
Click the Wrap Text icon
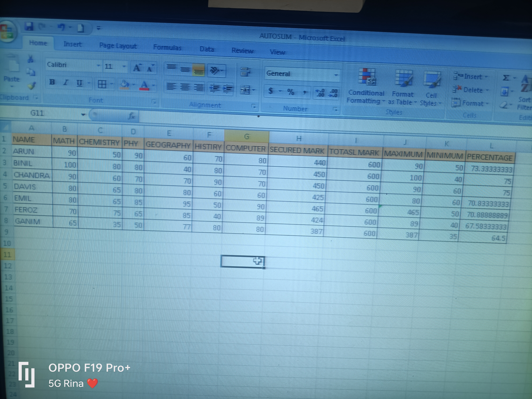(246, 72)
